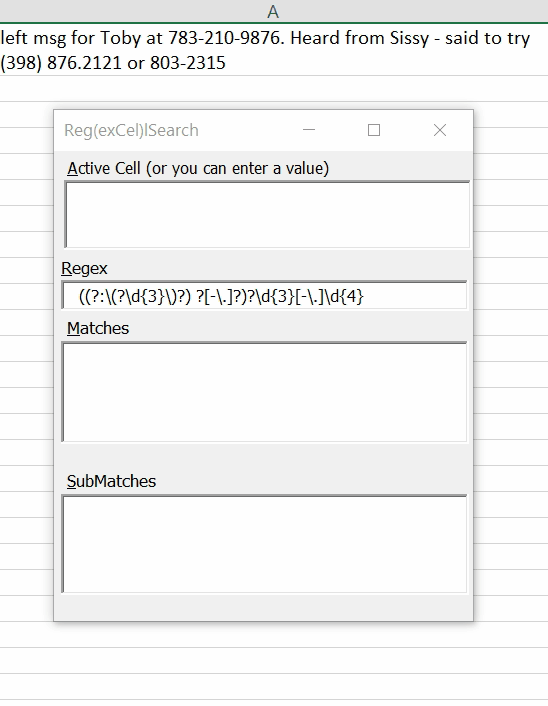548x706 pixels.
Task: Focus the Active Cell text box
Action: [267, 214]
